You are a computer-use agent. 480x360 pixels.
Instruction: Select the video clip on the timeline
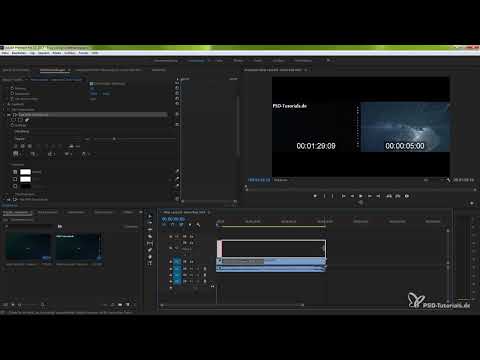(x=271, y=262)
